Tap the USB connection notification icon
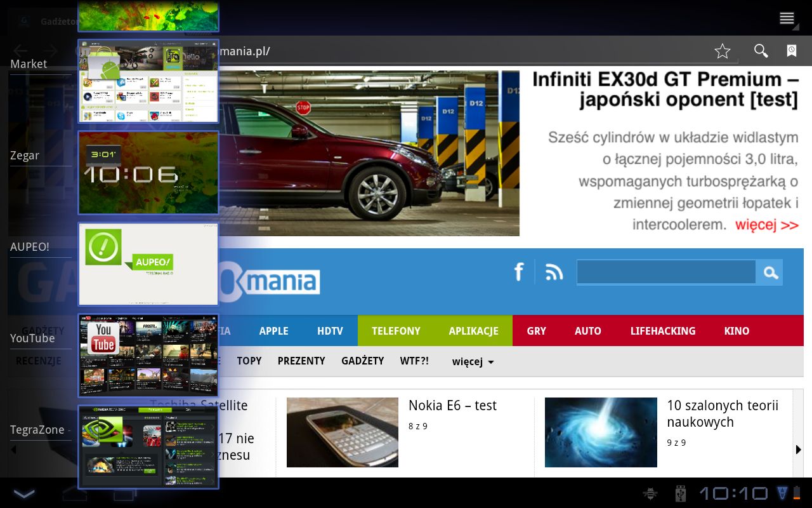 pos(681,493)
